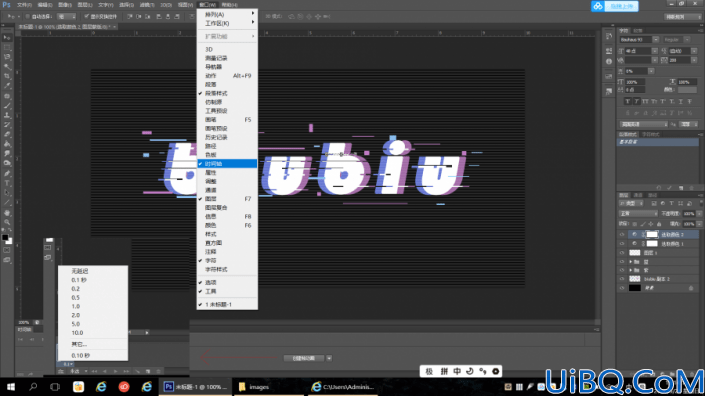Expand the 蓝 layer group

pos(630,262)
